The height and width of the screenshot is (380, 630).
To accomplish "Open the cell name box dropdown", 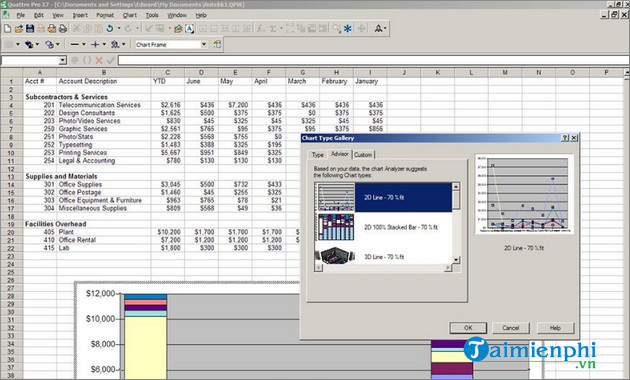I will coord(63,61).
